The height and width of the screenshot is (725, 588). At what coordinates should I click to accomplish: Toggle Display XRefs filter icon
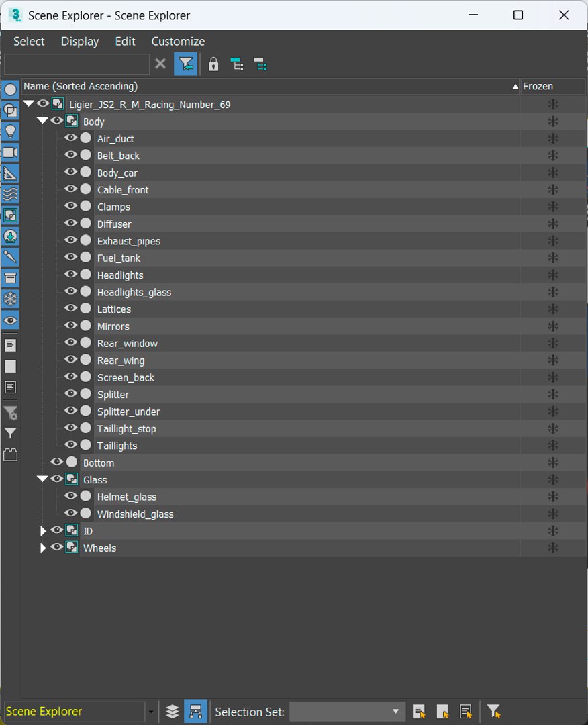(10, 237)
